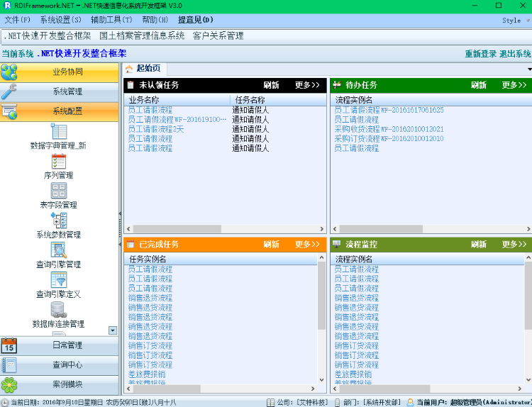
Task: Open the 数据库连接管理 database icon
Action: (59, 309)
